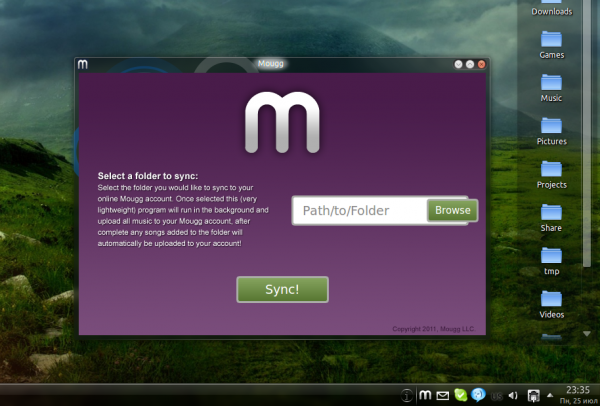The image size is (600, 406).
Task: Click the folder view scroll-down arrow
Action: [x=587, y=334]
